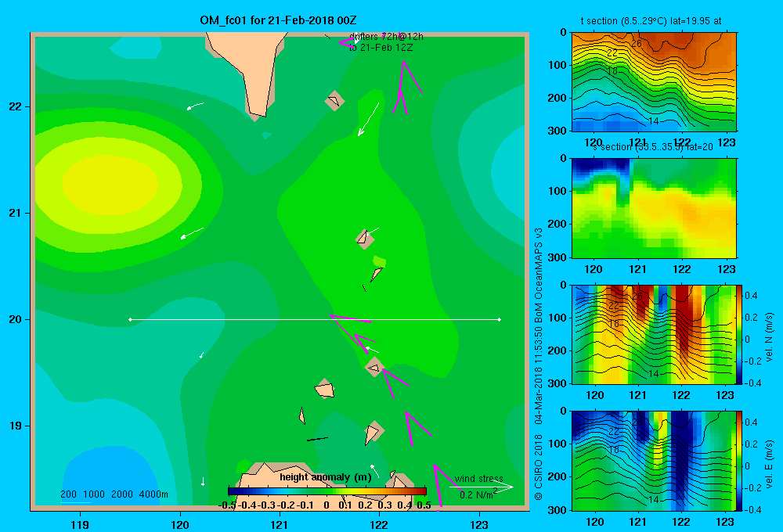Click longitude tick '123' on the main map axis
Screen dimensions: 783x532
tap(479, 524)
